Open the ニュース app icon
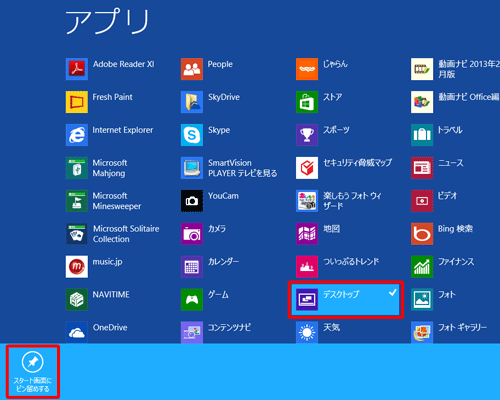This screenshot has width=500, height=400. [x=422, y=168]
